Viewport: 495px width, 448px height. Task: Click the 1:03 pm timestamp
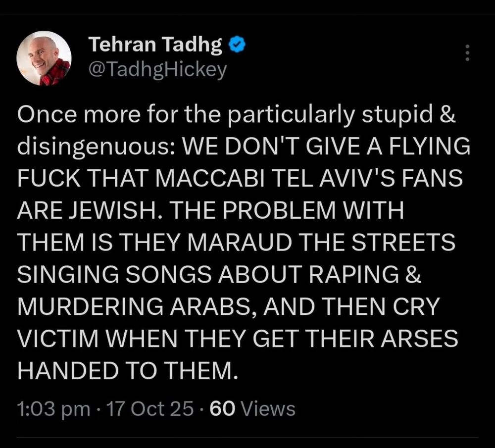click(53, 409)
